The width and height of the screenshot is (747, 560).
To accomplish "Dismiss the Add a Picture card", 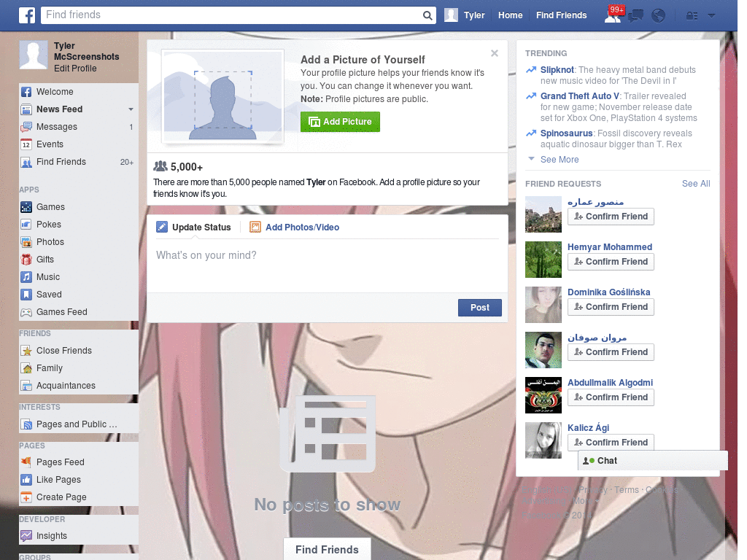I will pos(495,53).
